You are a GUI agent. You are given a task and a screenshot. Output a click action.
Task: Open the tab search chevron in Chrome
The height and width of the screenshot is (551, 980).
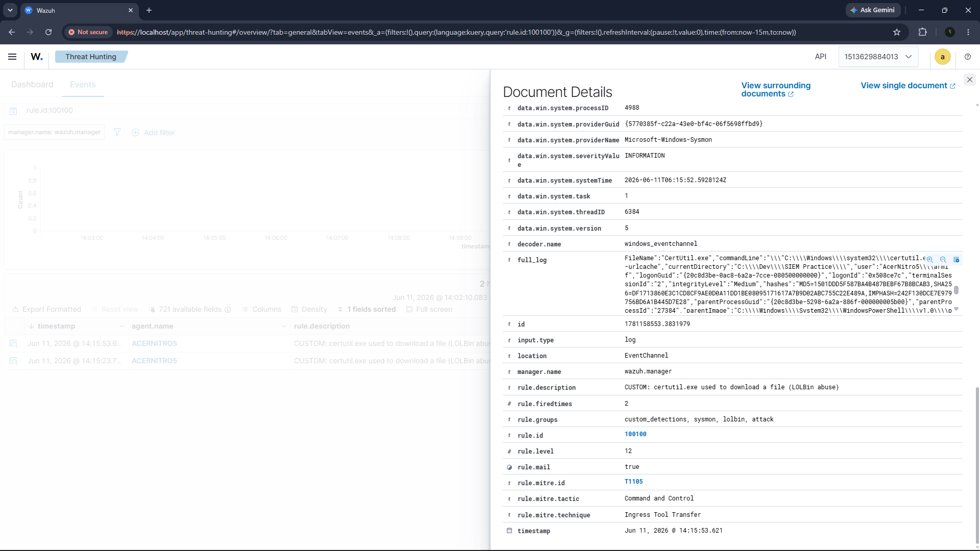point(10,10)
